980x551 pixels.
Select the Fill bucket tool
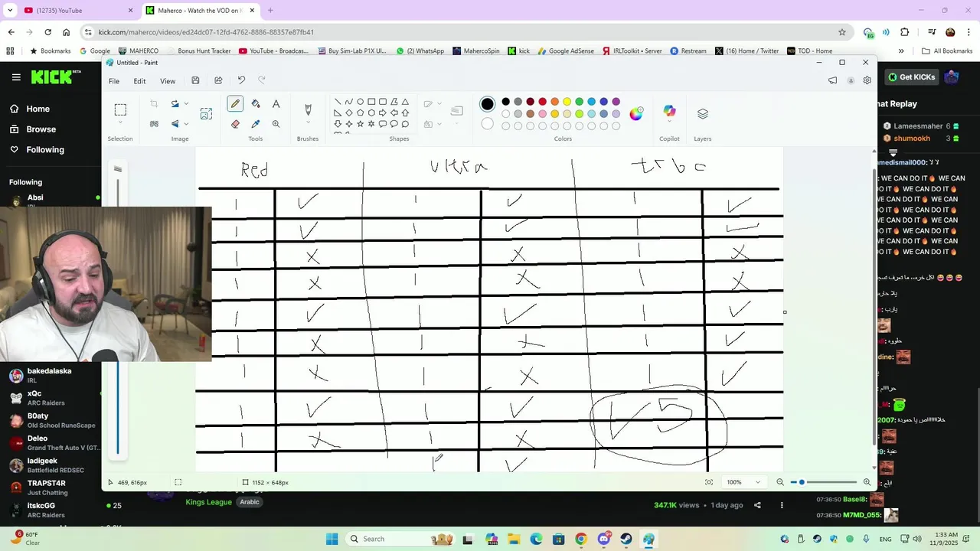(x=256, y=104)
